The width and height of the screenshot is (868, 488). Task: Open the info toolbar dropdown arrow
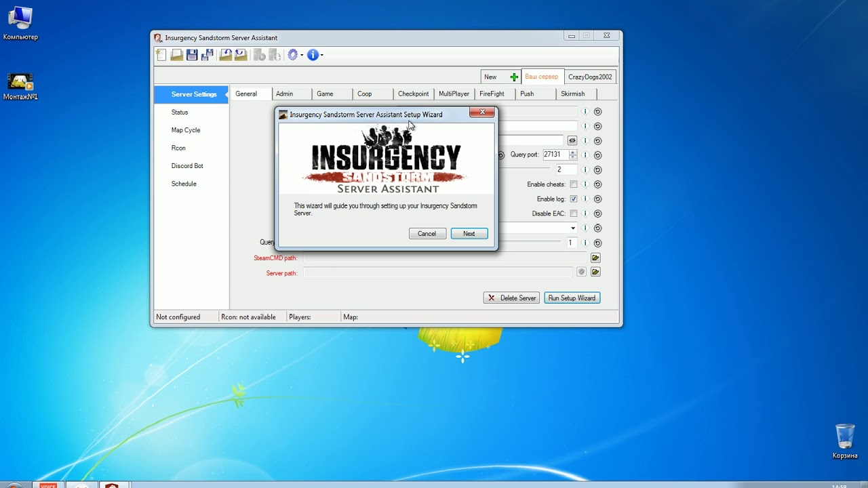coord(321,56)
